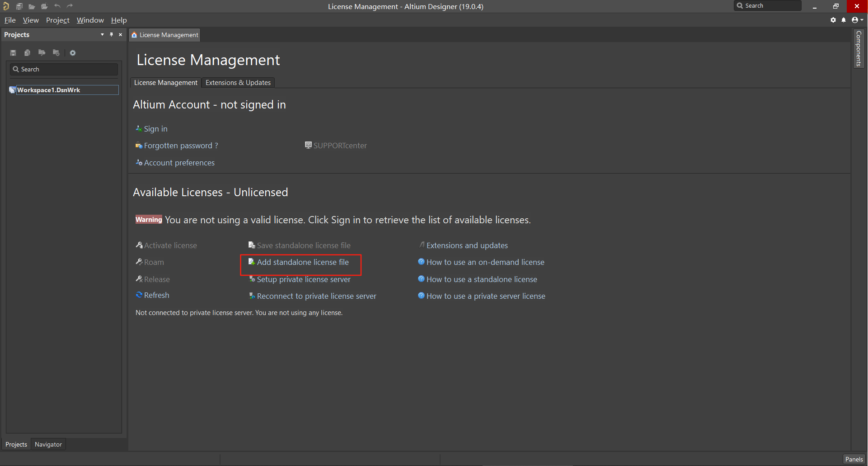Click the red Warning label
The width and height of the screenshot is (868, 466).
point(149,220)
